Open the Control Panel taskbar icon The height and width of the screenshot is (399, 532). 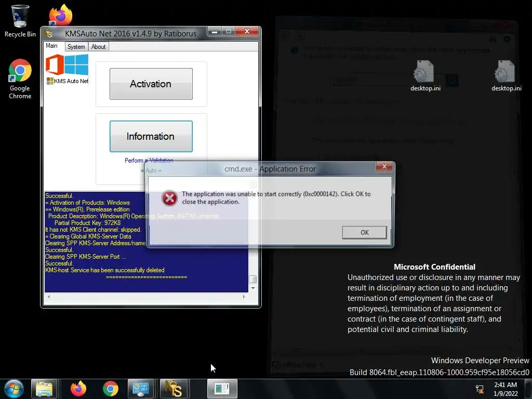(140, 389)
